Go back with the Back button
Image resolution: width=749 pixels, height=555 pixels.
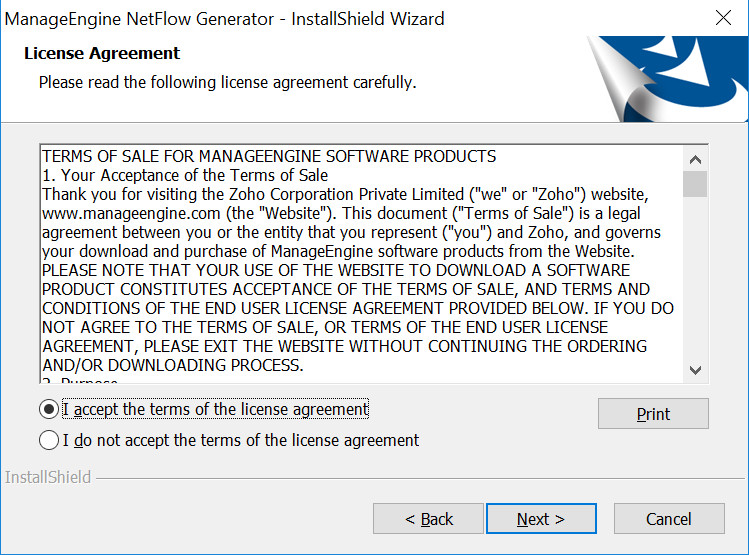click(x=428, y=519)
